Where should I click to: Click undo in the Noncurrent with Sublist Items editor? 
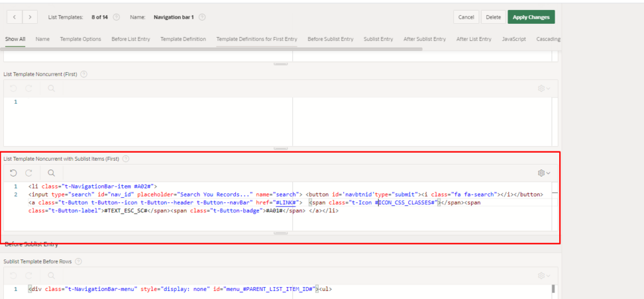pos(14,173)
